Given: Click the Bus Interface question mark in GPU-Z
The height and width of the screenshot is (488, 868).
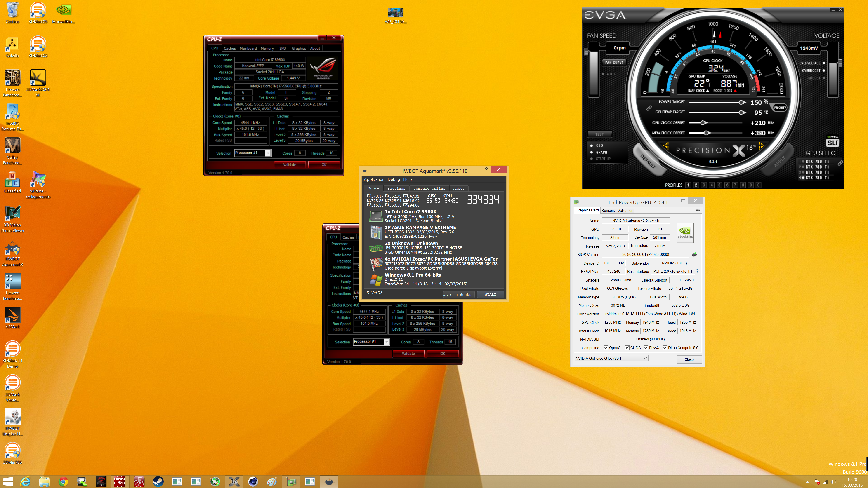Looking at the screenshot, I should pos(697,271).
